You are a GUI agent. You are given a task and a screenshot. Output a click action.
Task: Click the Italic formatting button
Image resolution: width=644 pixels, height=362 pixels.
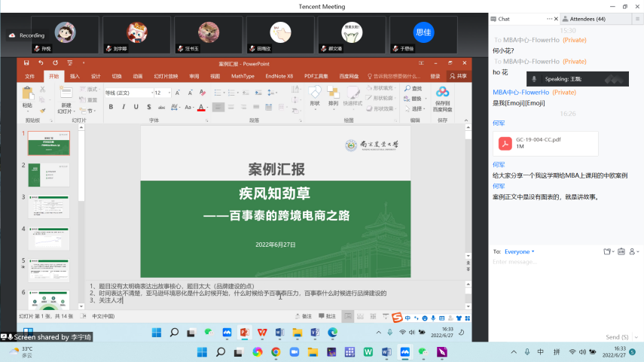[123, 107]
